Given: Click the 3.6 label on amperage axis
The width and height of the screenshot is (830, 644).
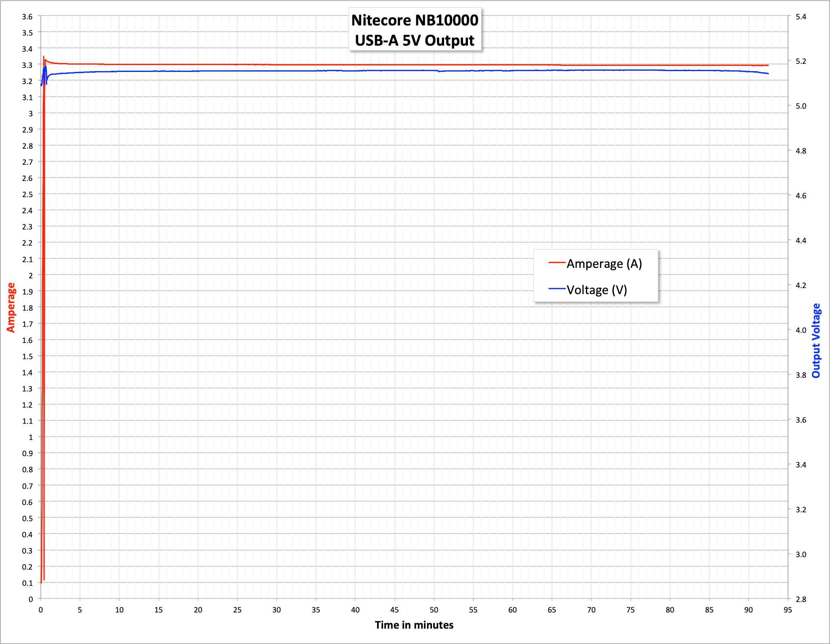Looking at the screenshot, I should pyautogui.click(x=27, y=17).
